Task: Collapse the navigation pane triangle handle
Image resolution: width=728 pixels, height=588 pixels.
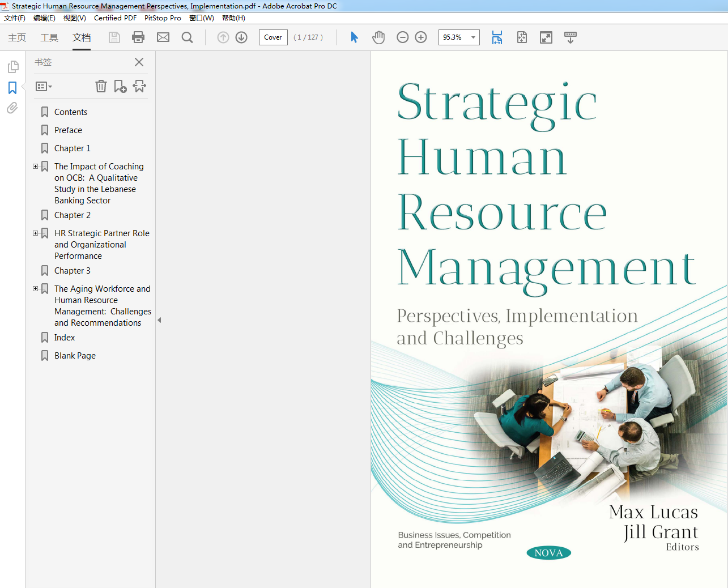Action: 159,320
